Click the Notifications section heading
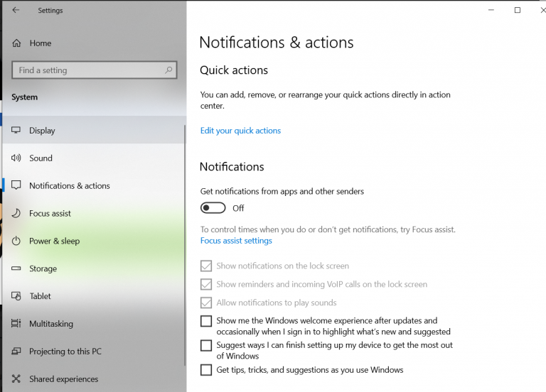Image resolution: width=546 pixels, height=392 pixels. [232, 167]
